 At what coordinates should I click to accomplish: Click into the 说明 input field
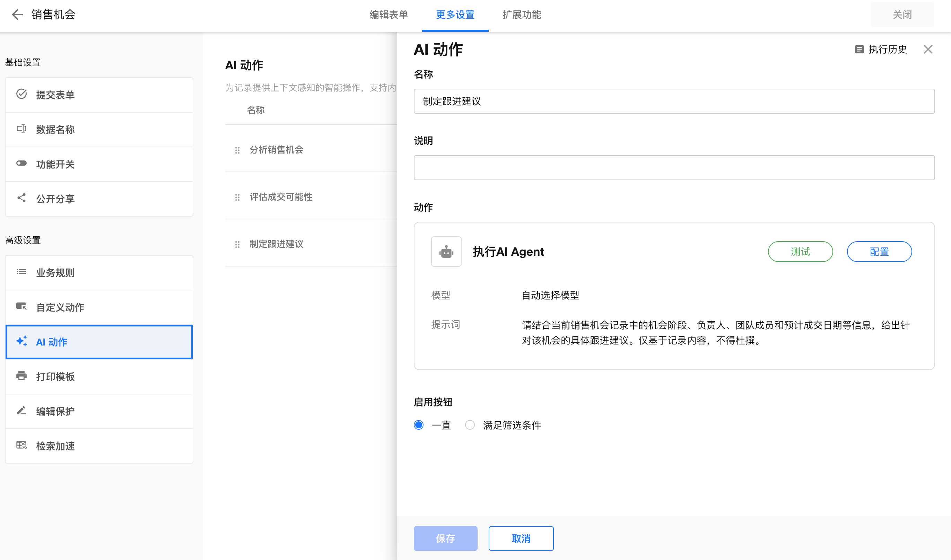pyautogui.click(x=674, y=168)
